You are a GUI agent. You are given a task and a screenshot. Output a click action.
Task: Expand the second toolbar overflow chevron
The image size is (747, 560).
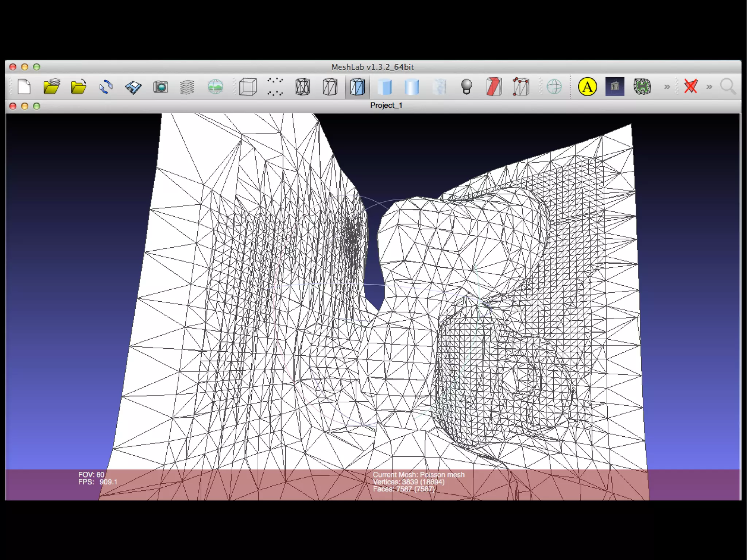point(709,87)
